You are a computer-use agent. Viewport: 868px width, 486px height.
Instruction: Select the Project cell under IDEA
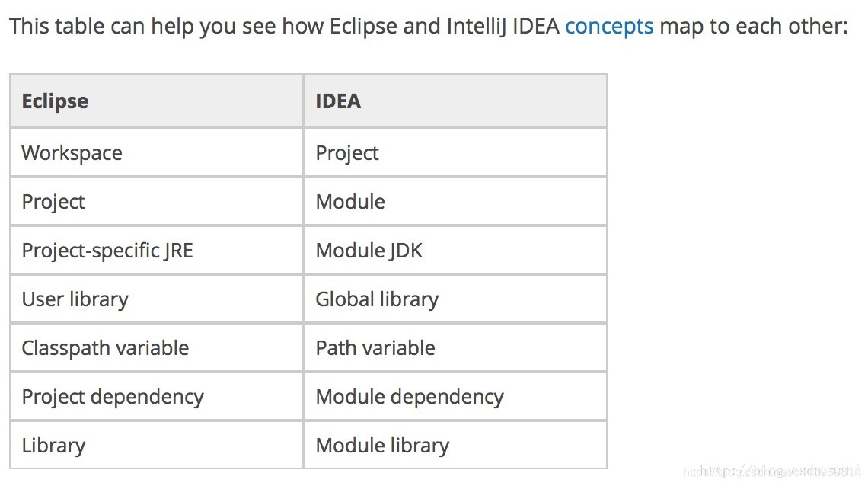455,153
